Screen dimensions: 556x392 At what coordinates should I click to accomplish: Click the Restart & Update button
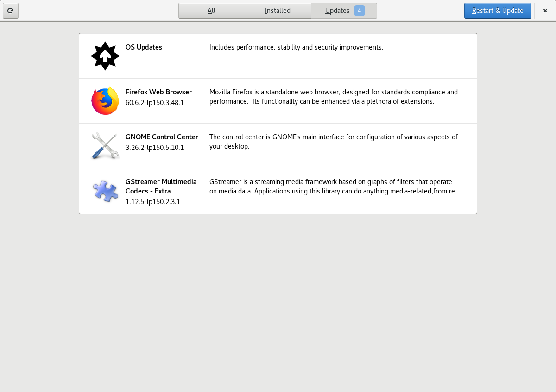(498, 11)
